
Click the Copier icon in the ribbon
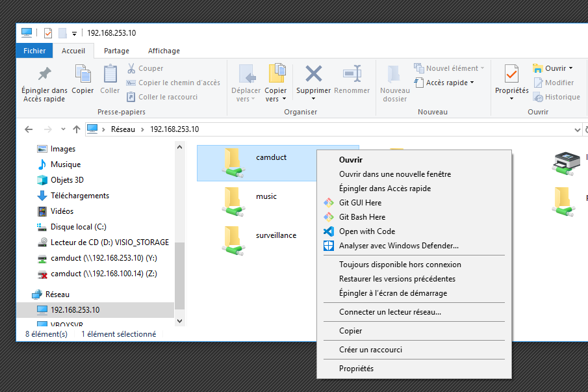83,73
